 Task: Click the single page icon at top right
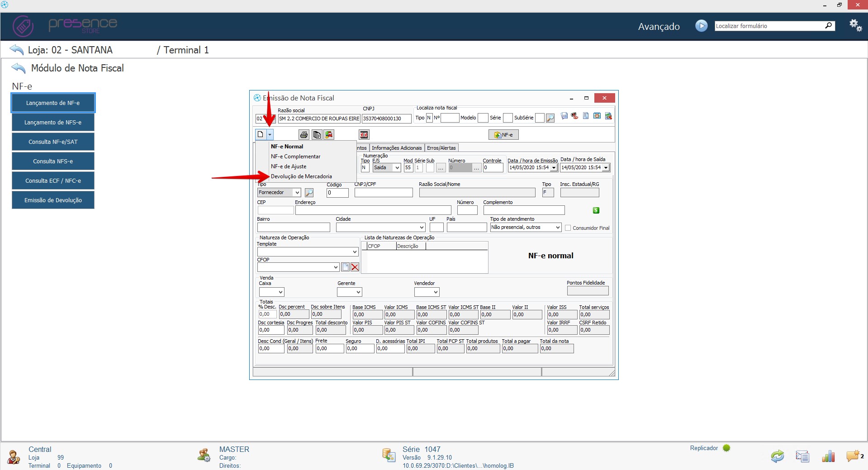[586, 116]
